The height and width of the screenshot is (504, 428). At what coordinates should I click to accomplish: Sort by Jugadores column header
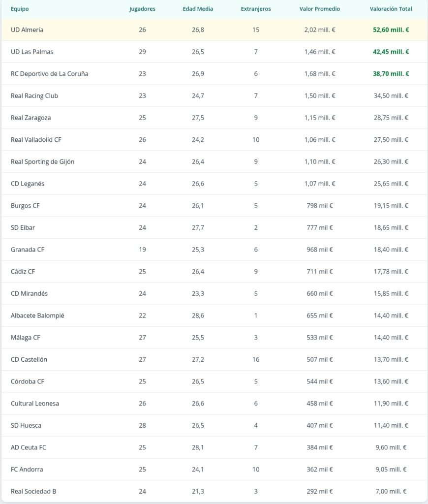[142, 9]
